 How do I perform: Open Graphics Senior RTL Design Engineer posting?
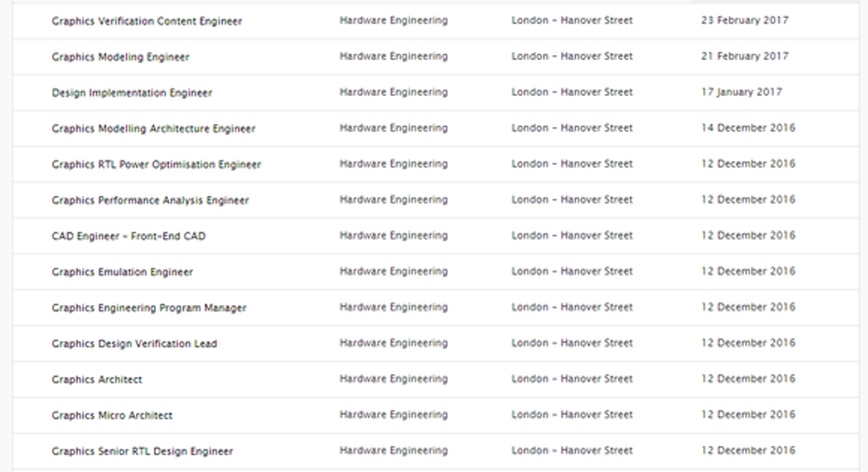(143, 451)
